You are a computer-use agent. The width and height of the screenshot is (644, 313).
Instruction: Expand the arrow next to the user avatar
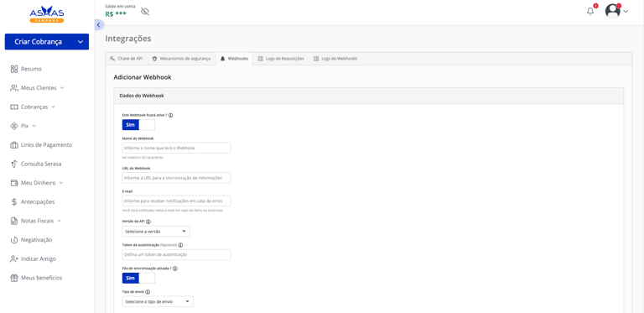click(x=626, y=12)
